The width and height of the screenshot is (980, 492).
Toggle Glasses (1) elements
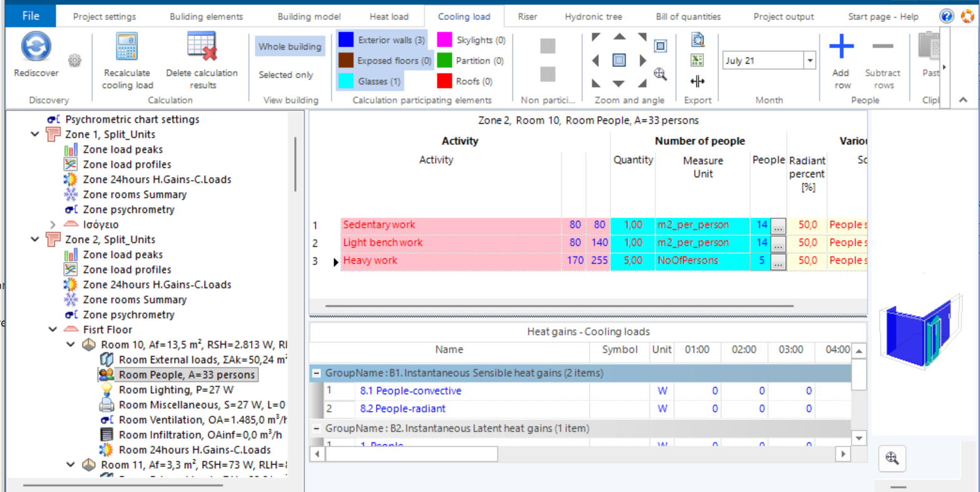pos(370,81)
